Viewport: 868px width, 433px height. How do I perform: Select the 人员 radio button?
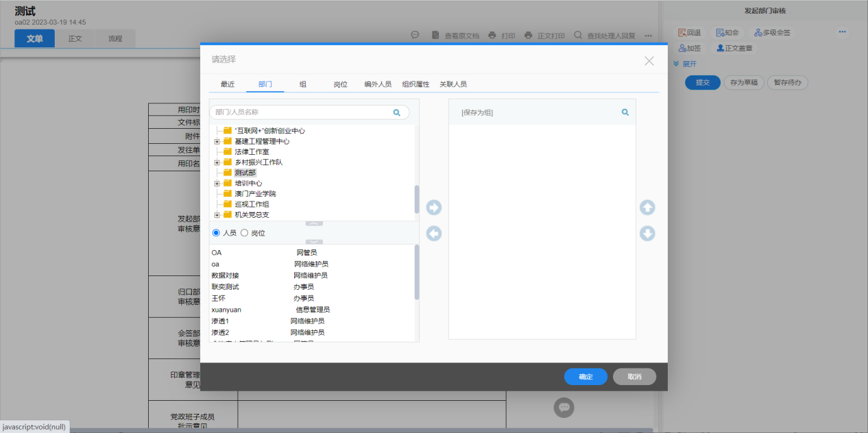216,233
